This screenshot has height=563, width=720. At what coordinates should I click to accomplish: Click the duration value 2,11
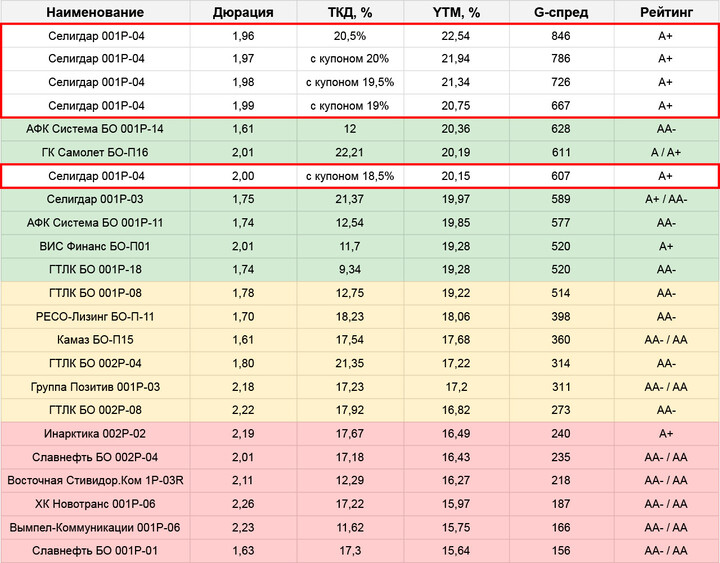243,480
